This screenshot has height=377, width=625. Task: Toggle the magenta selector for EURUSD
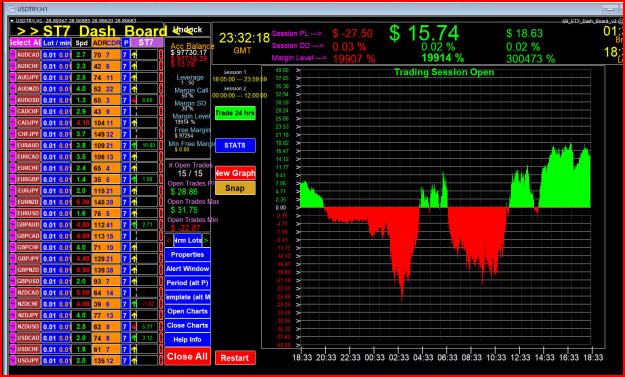[12, 214]
